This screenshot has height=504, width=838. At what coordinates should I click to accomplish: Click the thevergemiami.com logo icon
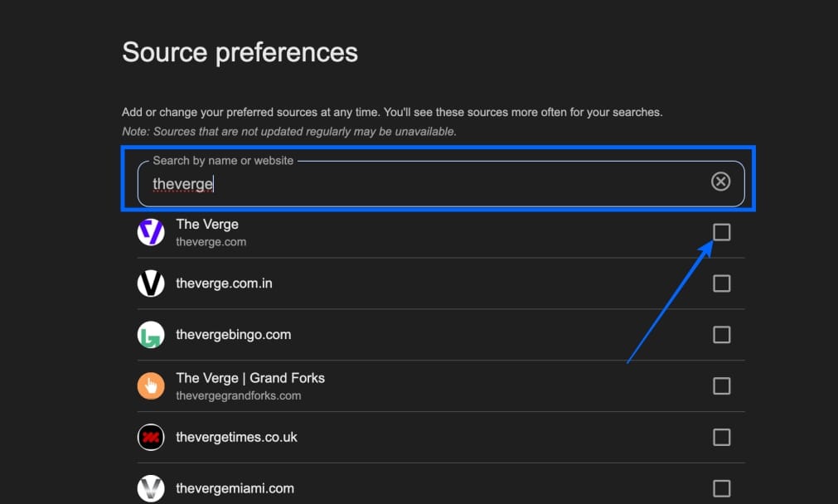pos(151,488)
